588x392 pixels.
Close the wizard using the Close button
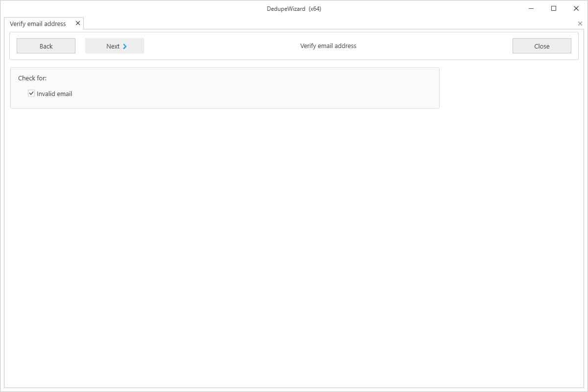[x=541, y=46]
